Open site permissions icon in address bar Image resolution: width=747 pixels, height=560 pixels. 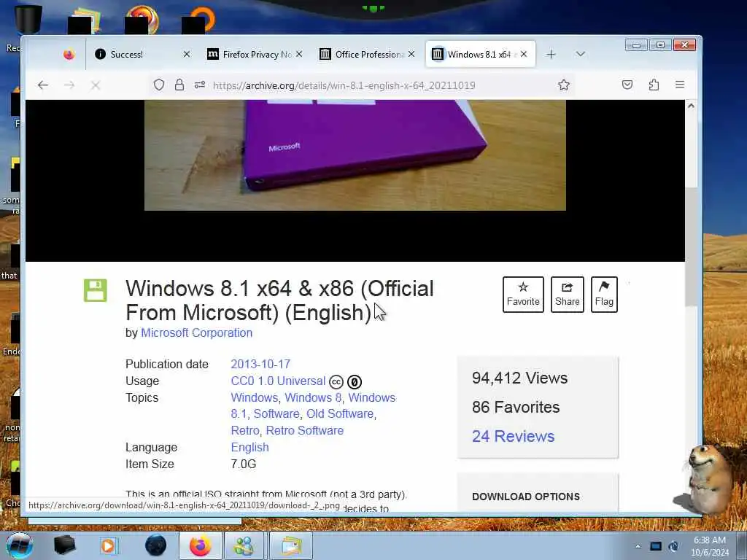coord(200,85)
